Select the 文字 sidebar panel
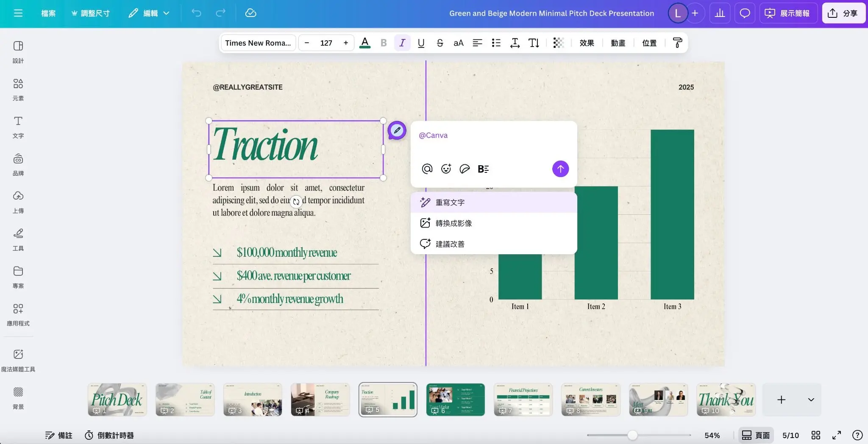Screen dimensions: 868x444 (x=18, y=126)
